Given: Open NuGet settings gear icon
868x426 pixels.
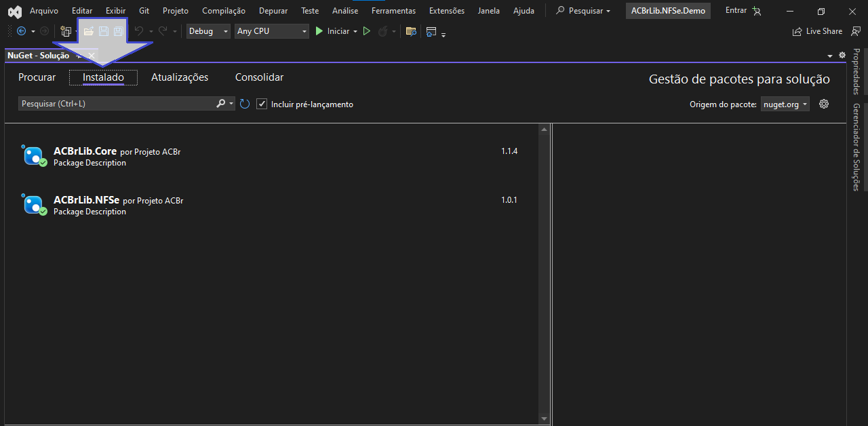Looking at the screenshot, I should (x=824, y=104).
